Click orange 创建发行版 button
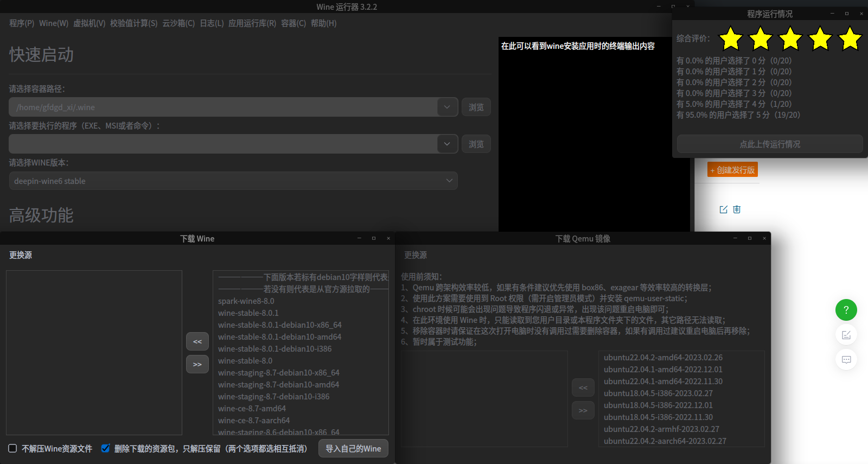 click(x=732, y=170)
